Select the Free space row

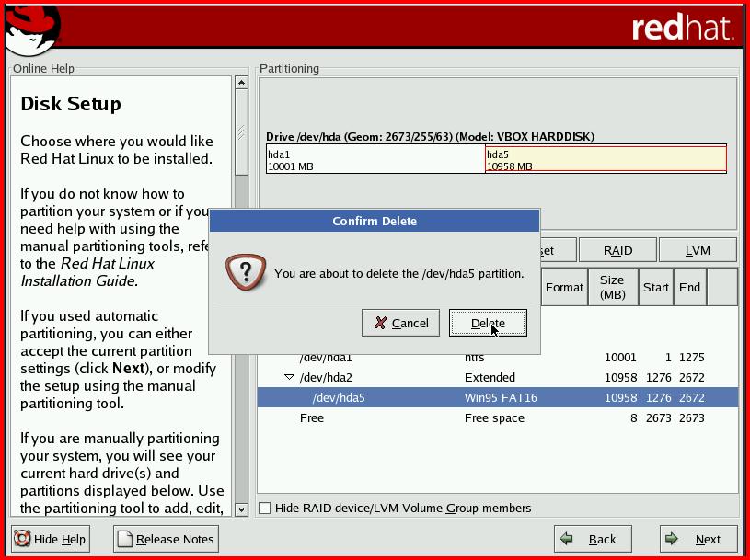click(x=498, y=418)
